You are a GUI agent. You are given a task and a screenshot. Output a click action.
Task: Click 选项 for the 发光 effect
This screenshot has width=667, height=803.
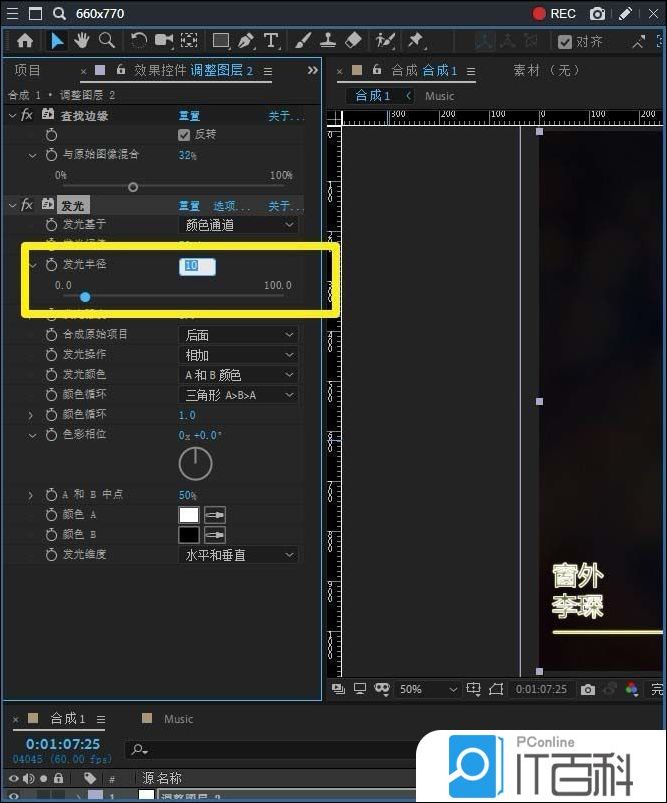click(232, 206)
